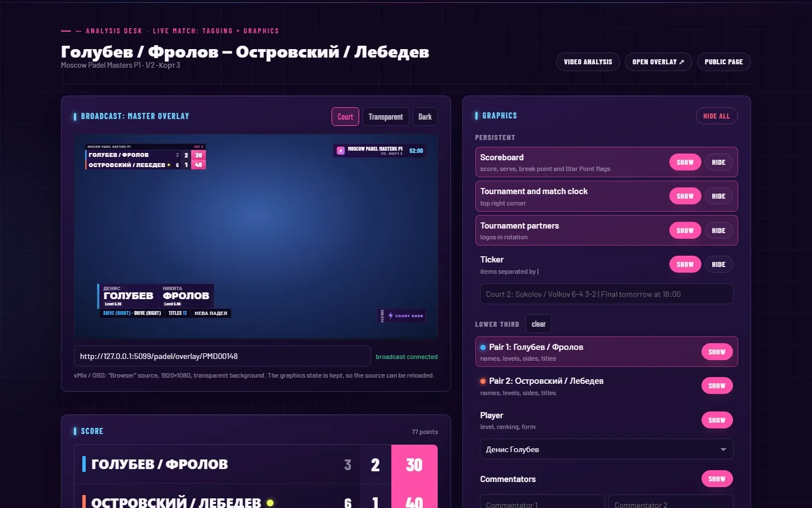The height and width of the screenshot is (508, 812).
Task: Show the Player lower third
Action: tap(717, 420)
